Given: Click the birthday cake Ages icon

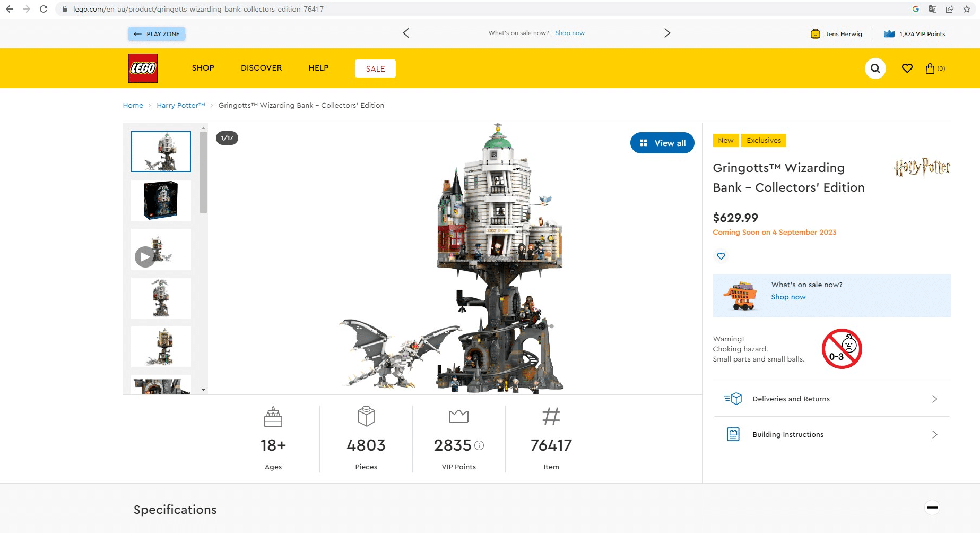Looking at the screenshot, I should coord(273,417).
